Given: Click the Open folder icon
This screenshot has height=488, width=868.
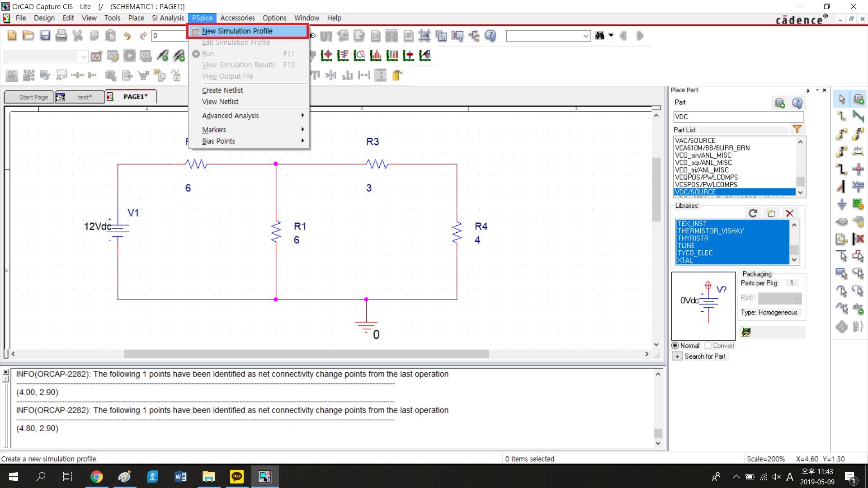Looking at the screenshot, I should pos(28,36).
